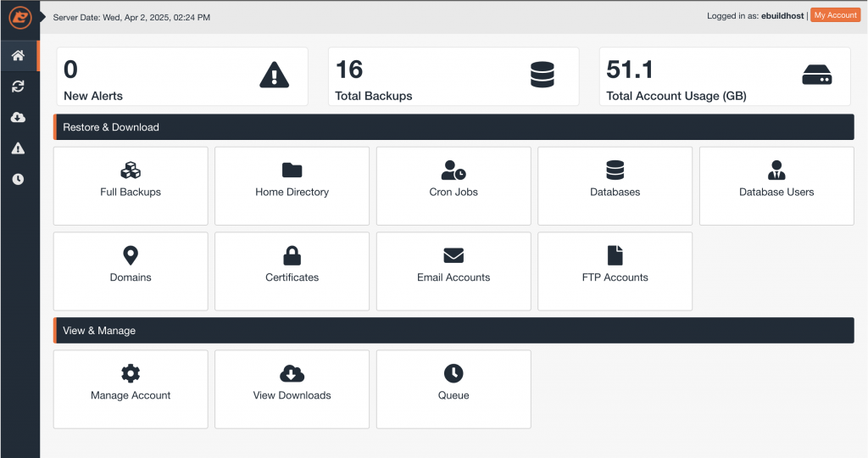The image size is (868, 458).
Task: Click the 16 Total Backups number
Action: tap(349, 70)
